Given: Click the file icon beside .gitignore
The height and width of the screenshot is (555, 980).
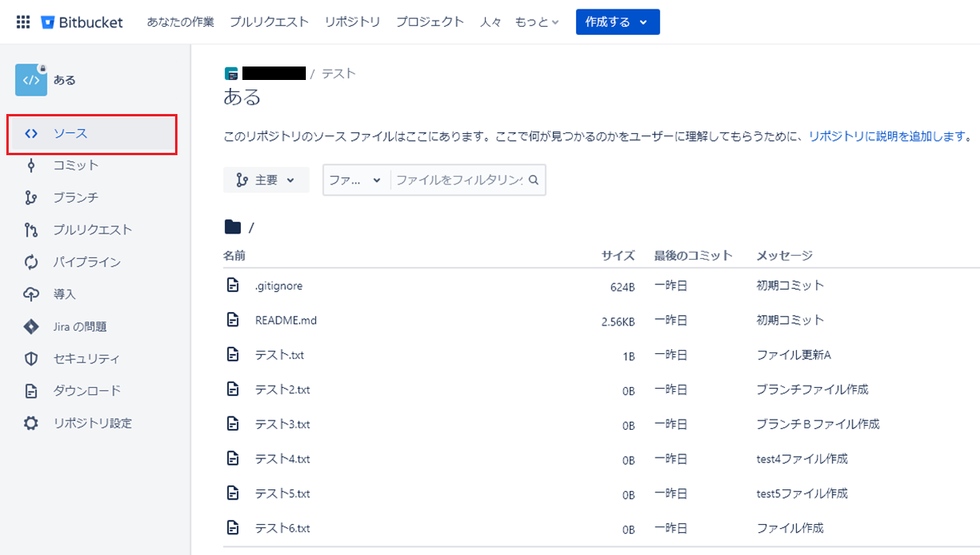Looking at the screenshot, I should tap(233, 285).
